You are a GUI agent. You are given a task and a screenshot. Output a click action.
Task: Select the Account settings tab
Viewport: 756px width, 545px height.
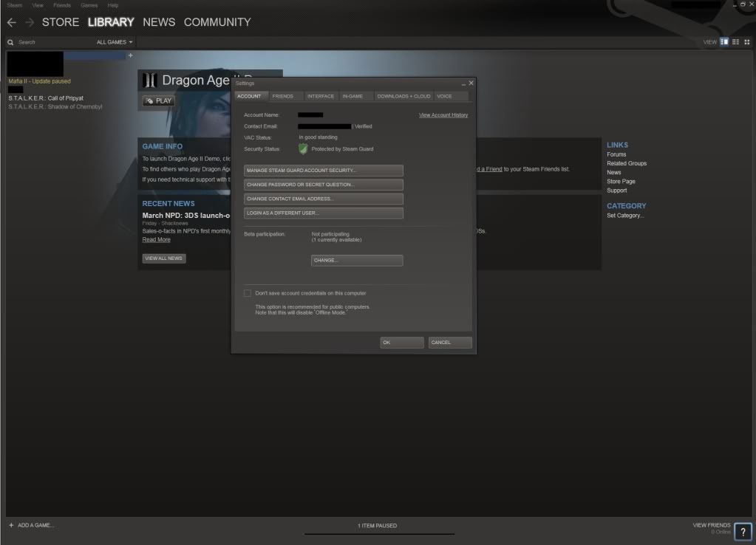point(251,97)
